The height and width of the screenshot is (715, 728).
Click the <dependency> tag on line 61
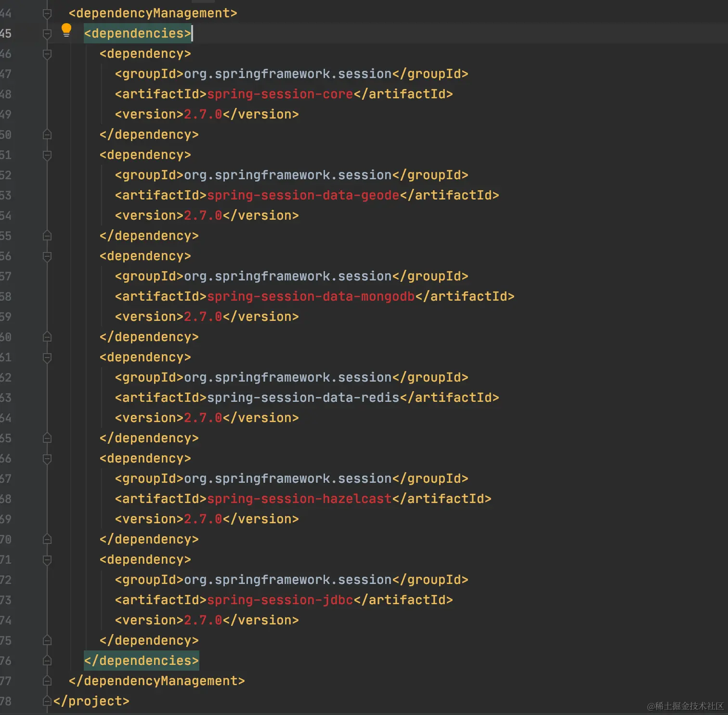pos(145,357)
